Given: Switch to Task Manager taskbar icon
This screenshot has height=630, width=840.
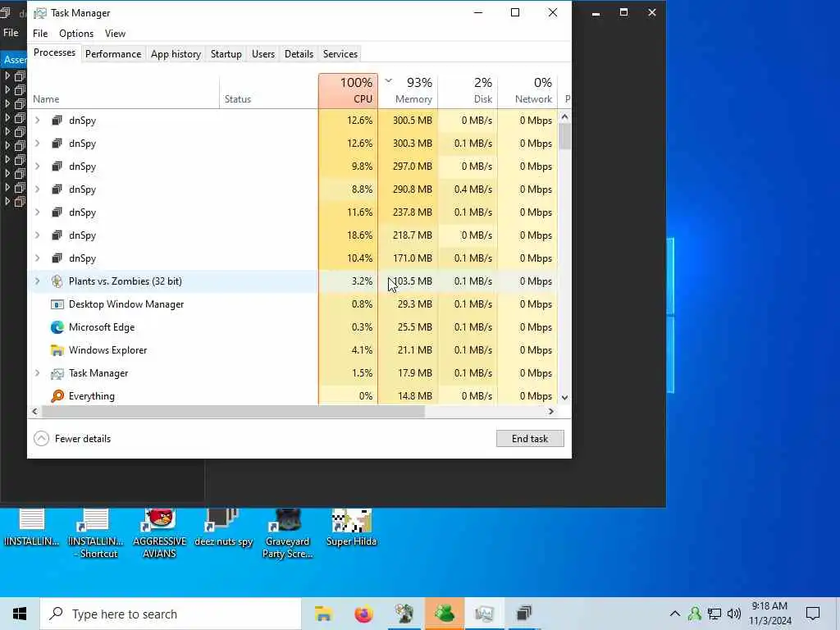Looking at the screenshot, I should [x=484, y=614].
